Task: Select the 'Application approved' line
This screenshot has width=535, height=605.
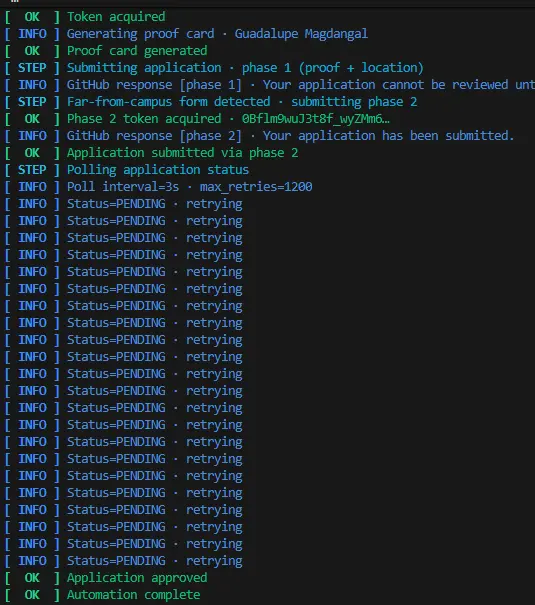Action: 106,578
